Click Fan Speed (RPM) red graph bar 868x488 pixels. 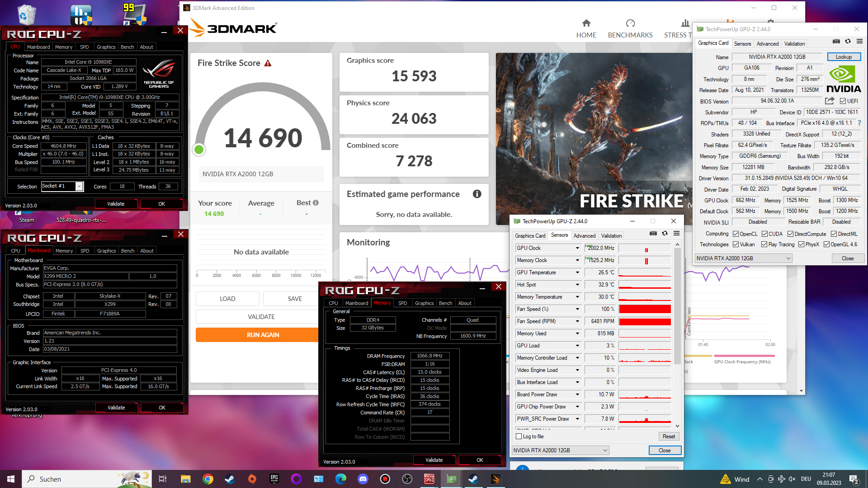[x=645, y=321]
